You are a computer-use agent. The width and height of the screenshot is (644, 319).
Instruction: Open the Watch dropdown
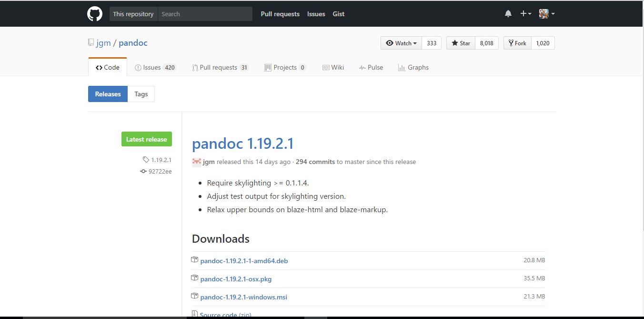coord(401,43)
